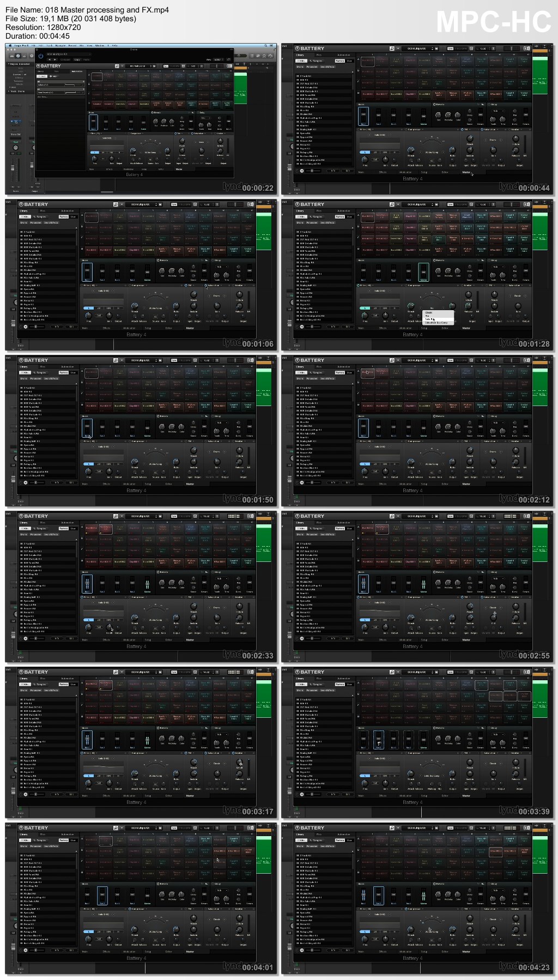Click plugin power button in 00:00:22 frame
Screen dimensions: 558x980
pos(40,56)
